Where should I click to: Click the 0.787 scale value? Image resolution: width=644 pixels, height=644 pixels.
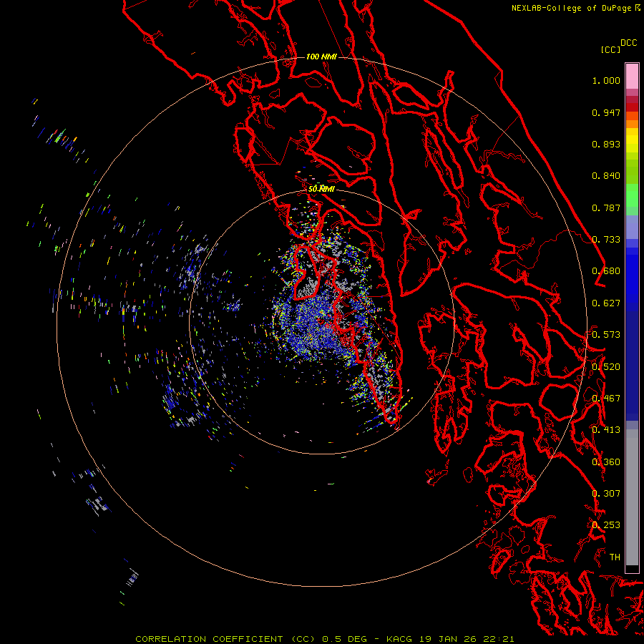606,208
